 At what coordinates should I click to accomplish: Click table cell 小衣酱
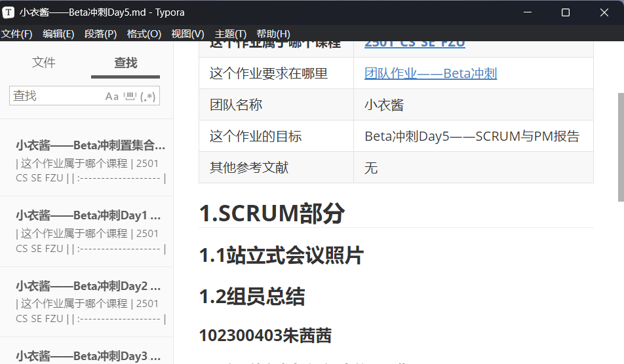pos(473,105)
